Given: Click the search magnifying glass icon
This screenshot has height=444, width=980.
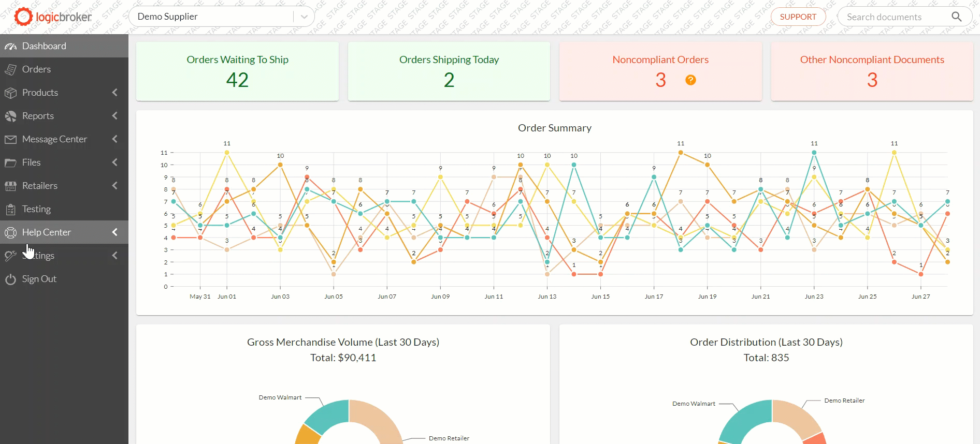Looking at the screenshot, I should coord(956,17).
